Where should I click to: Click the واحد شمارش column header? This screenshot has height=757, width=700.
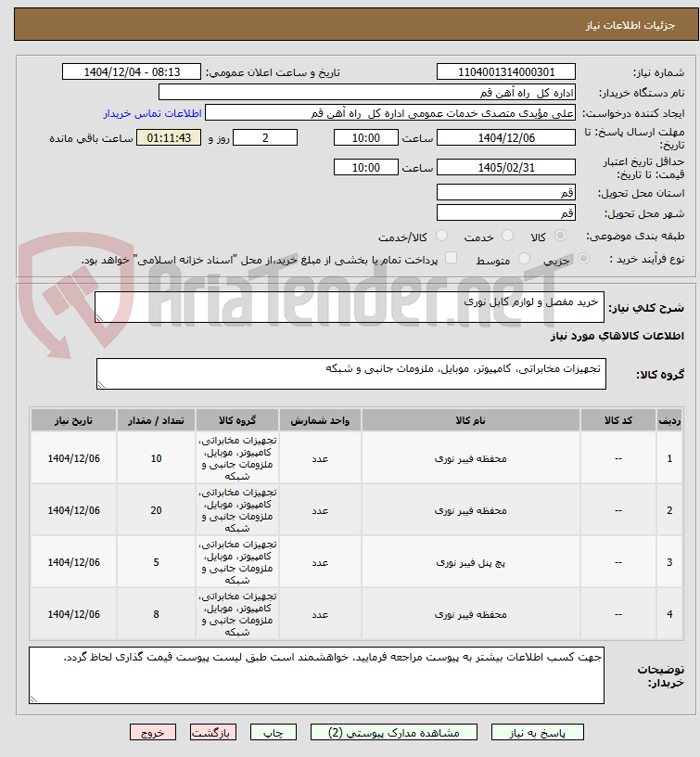point(320,420)
